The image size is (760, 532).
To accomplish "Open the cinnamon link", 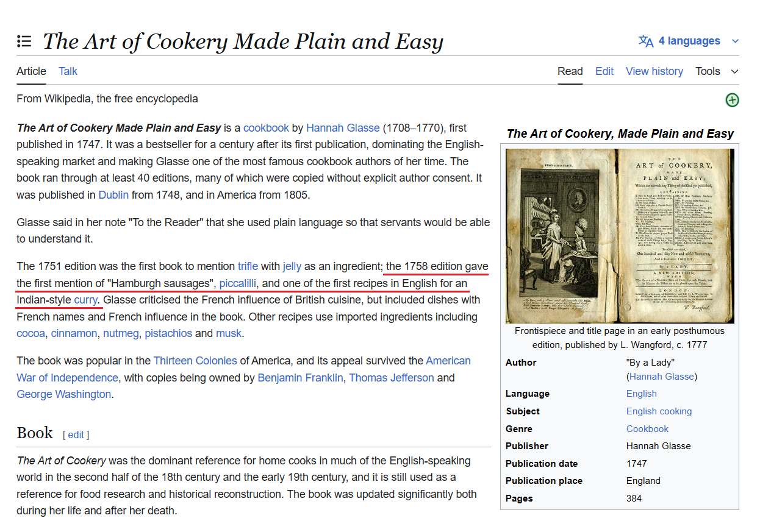I will [x=74, y=333].
